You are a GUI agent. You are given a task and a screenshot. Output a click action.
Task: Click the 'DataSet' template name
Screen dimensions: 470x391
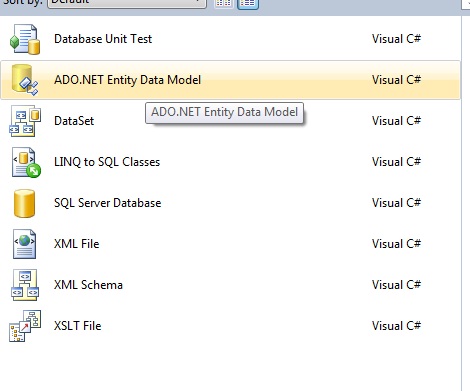tap(74, 121)
